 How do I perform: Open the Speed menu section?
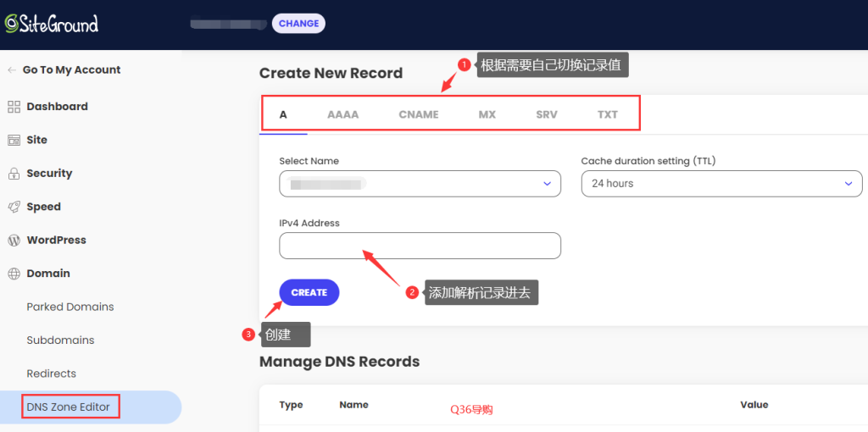pos(44,207)
